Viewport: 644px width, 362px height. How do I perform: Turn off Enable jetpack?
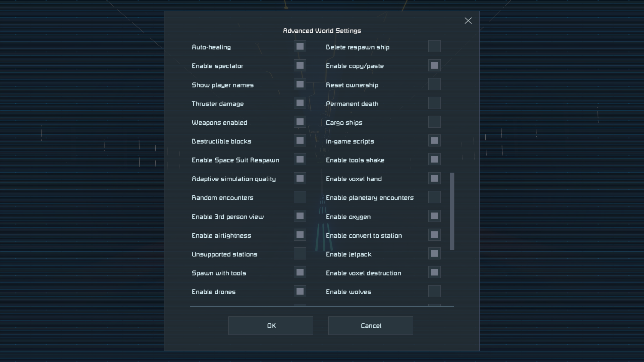click(434, 254)
